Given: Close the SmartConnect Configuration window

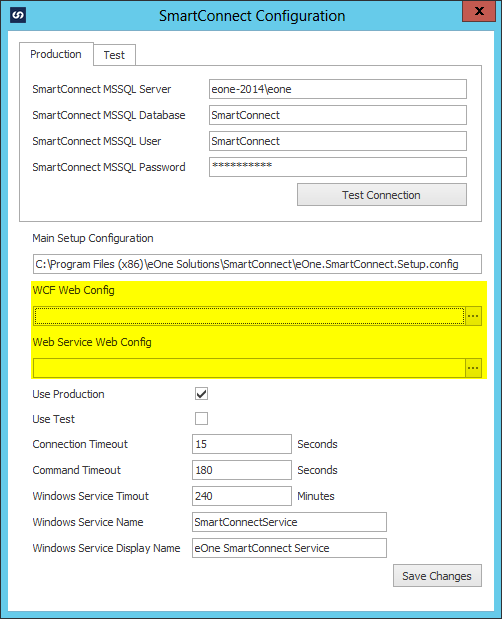Looking at the screenshot, I should tap(479, 11).
